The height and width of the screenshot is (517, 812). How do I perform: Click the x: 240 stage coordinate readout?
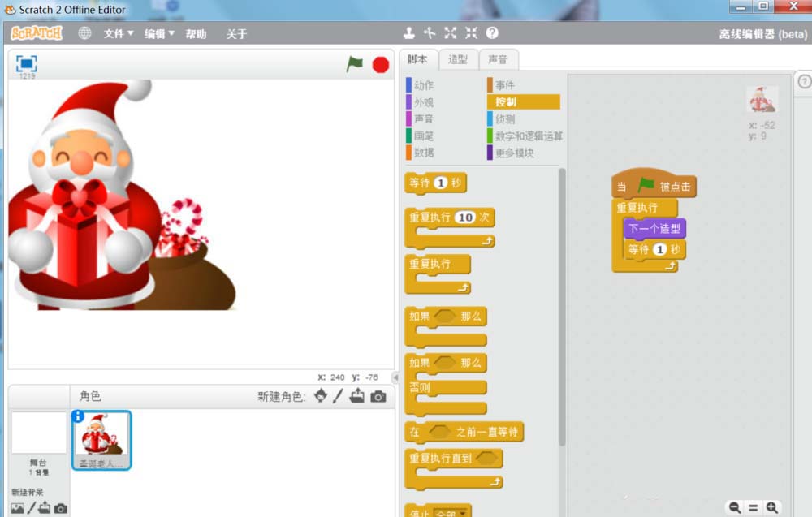pyautogui.click(x=331, y=377)
